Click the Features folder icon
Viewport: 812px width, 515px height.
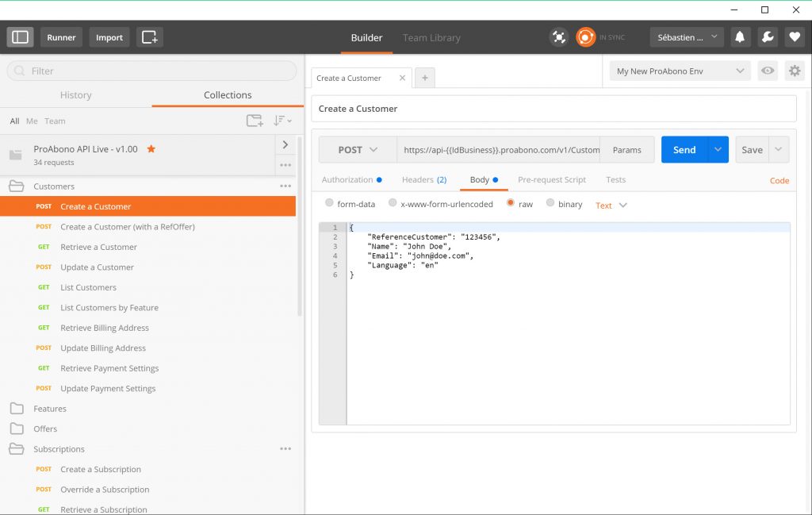point(17,408)
